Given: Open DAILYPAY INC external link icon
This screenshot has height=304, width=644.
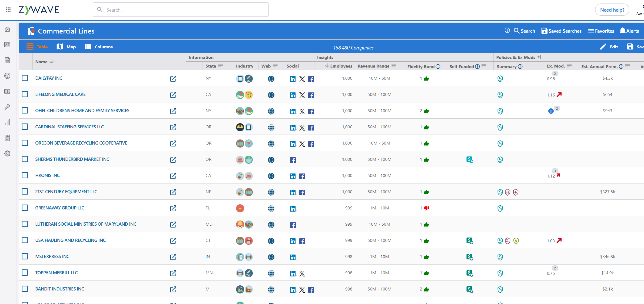Looking at the screenshot, I should pos(173,79).
